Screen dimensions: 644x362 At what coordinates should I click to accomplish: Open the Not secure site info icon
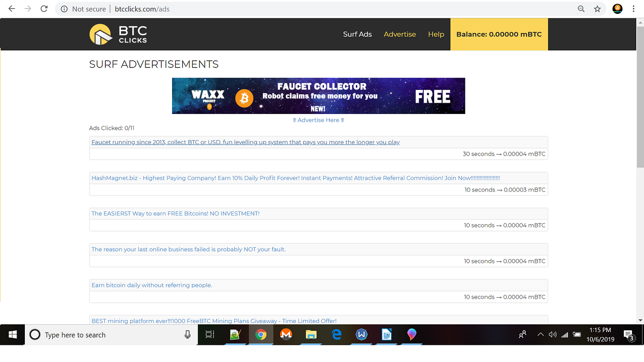tap(64, 9)
